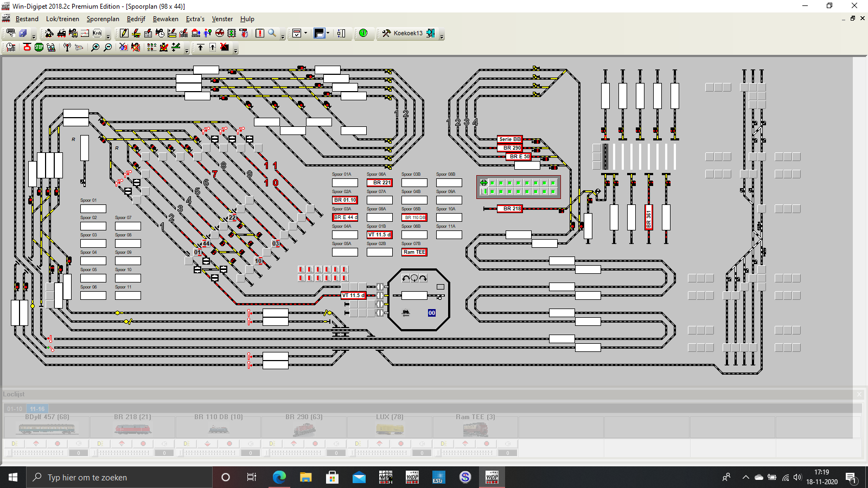Image resolution: width=868 pixels, height=488 pixels.
Task: Click speed slider for BR 110 DB
Action: pos(207,453)
